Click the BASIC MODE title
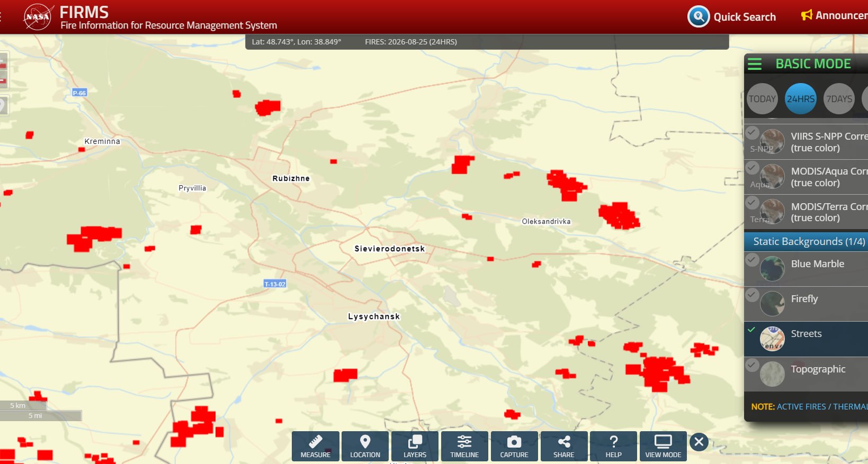 (813, 64)
